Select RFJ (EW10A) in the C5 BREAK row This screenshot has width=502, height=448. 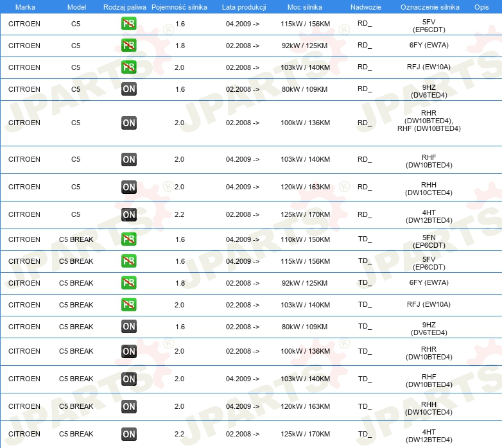tap(429, 304)
